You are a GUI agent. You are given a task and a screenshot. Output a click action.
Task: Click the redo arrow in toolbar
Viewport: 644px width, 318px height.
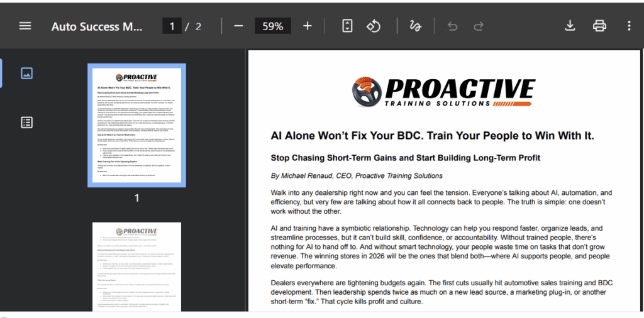click(x=479, y=26)
